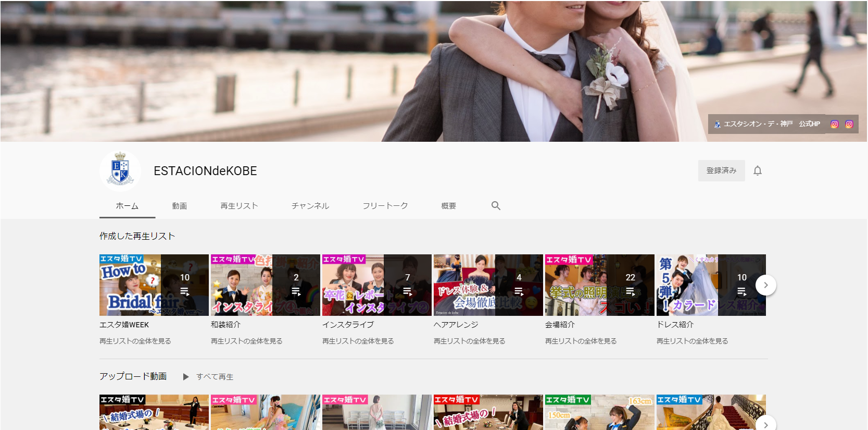868x430 pixels.
Task: Open the フリートーク tab
Action: [385, 206]
